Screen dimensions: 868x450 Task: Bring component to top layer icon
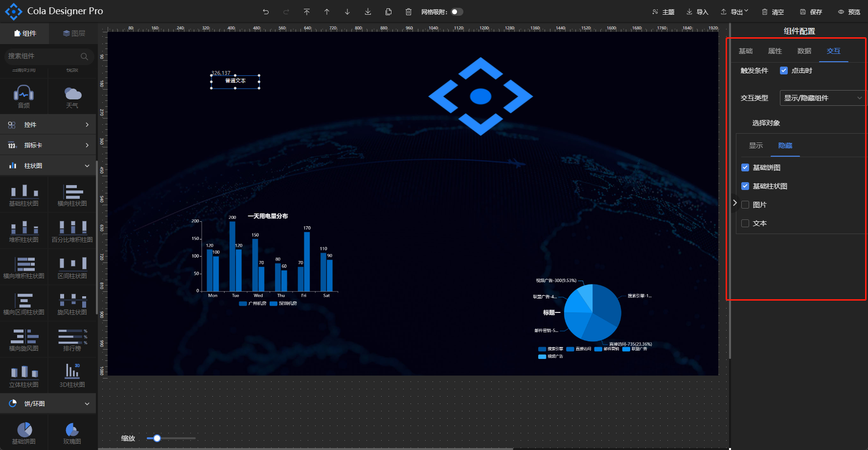pos(307,12)
